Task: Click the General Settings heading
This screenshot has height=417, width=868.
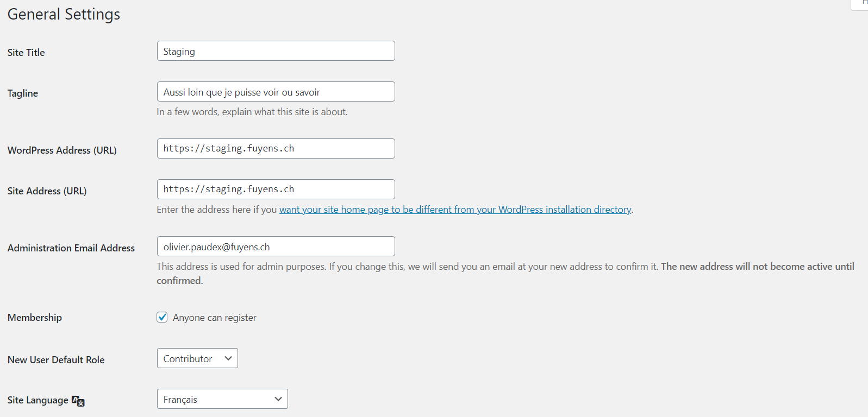Action: 64,14
